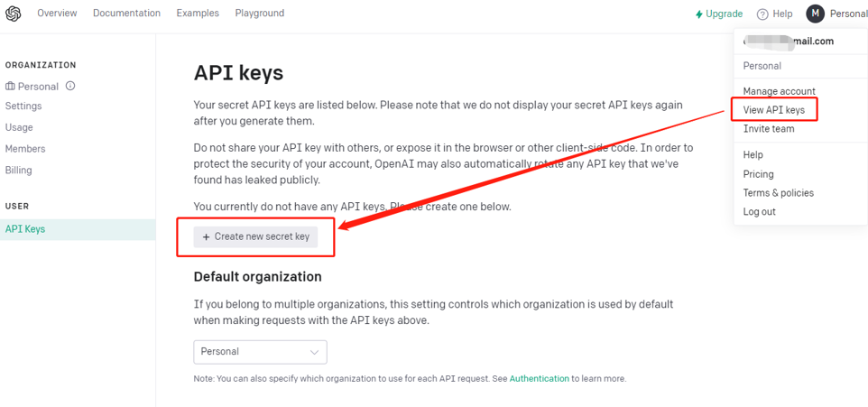
Task: Follow the Authentication link in the note
Action: pyautogui.click(x=540, y=379)
